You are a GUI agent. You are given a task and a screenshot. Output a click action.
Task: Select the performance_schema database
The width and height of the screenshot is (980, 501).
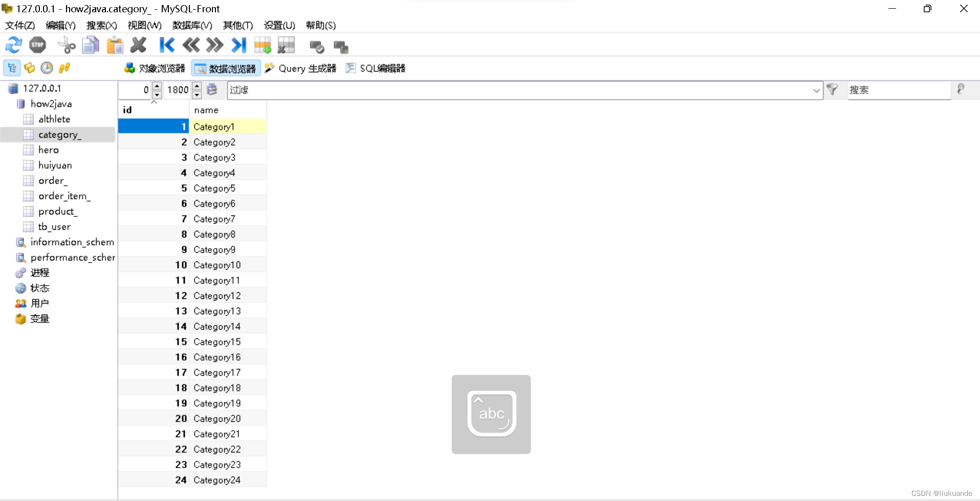pos(72,257)
